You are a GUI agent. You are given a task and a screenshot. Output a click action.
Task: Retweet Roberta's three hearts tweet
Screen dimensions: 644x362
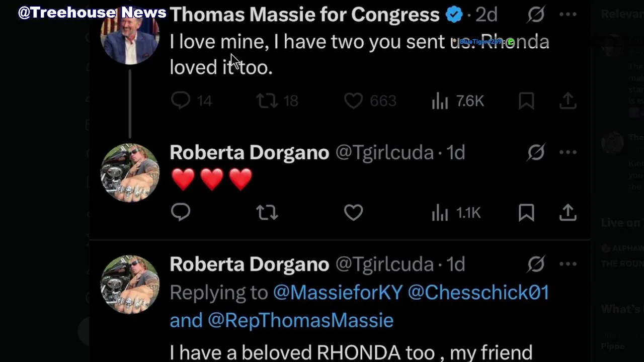click(x=267, y=213)
